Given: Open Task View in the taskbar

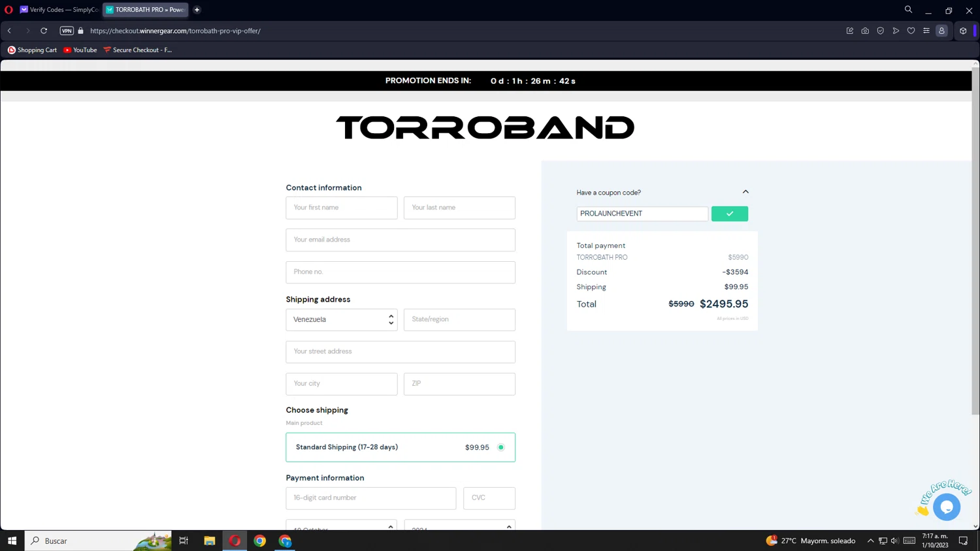Looking at the screenshot, I should (x=184, y=541).
